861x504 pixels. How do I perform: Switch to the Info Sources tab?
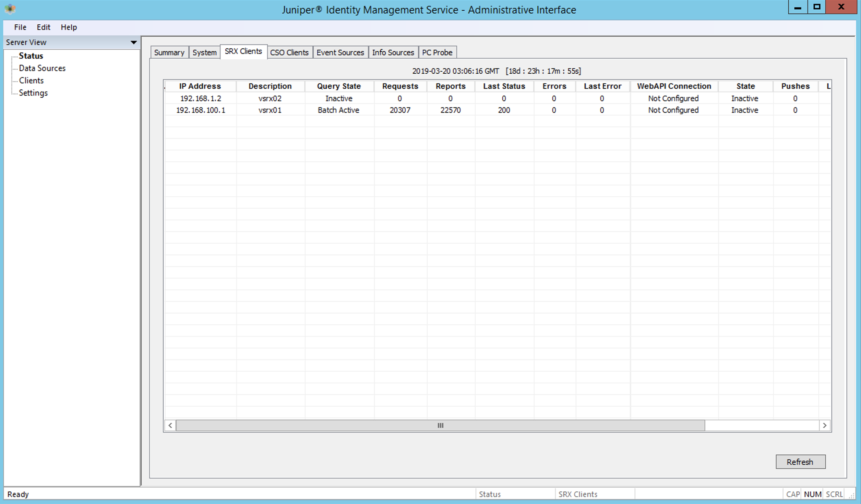(x=393, y=52)
